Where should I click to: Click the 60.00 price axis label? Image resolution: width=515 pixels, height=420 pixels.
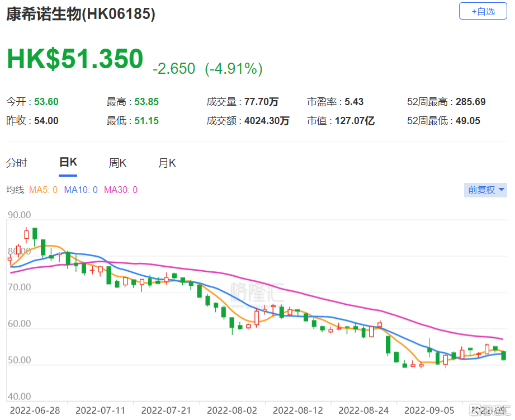20,324
